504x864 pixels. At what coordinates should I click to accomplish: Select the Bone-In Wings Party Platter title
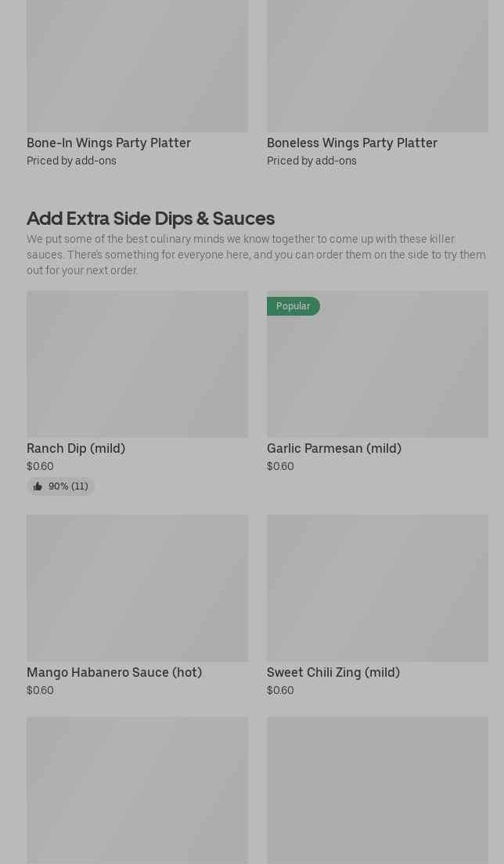(109, 143)
